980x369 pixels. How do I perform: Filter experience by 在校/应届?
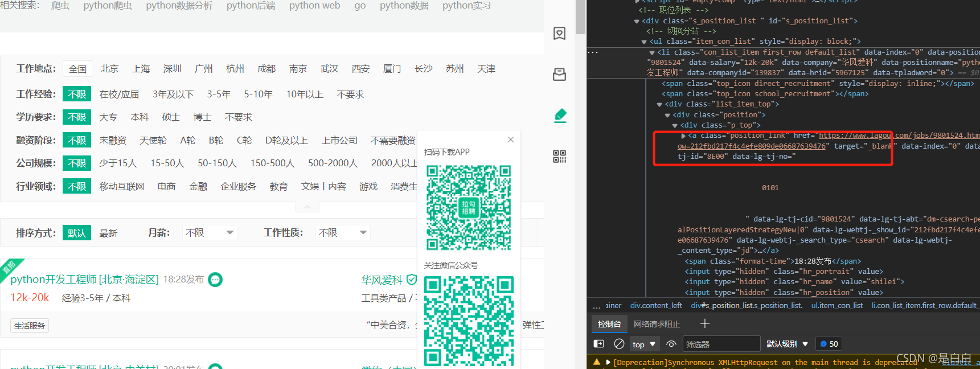tap(119, 95)
